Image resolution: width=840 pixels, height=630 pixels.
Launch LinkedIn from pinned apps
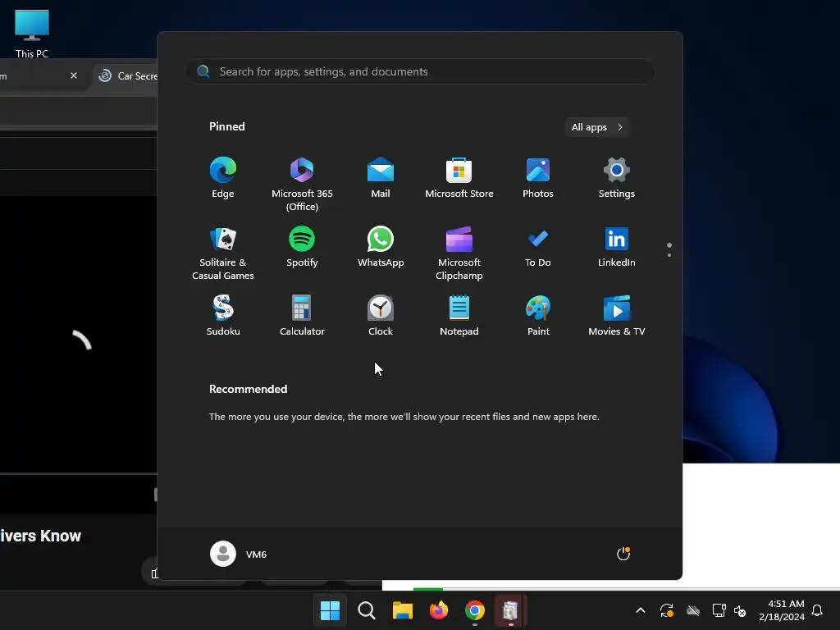pyautogui.click(x=617, y=247)
